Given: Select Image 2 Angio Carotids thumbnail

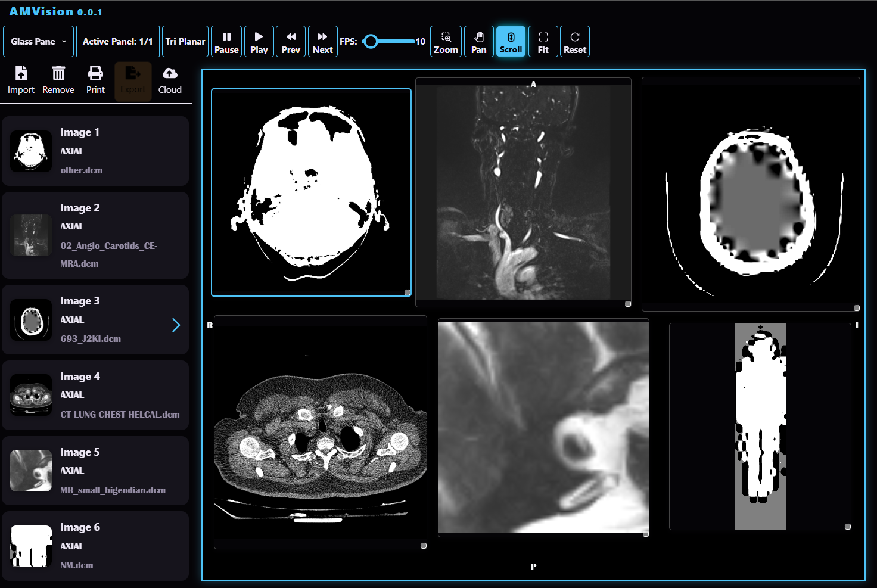Looking at the screenshot, I should click(x=31, y=235).
